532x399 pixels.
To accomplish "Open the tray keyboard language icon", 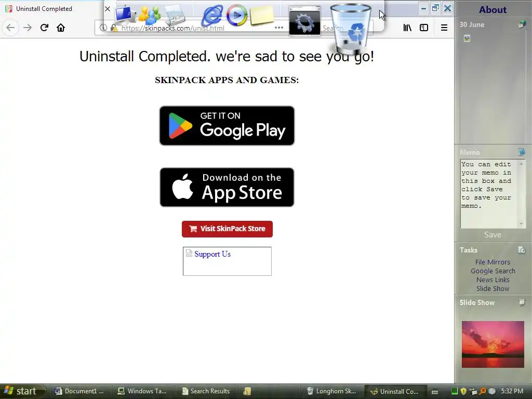I will tap(435, 392).
